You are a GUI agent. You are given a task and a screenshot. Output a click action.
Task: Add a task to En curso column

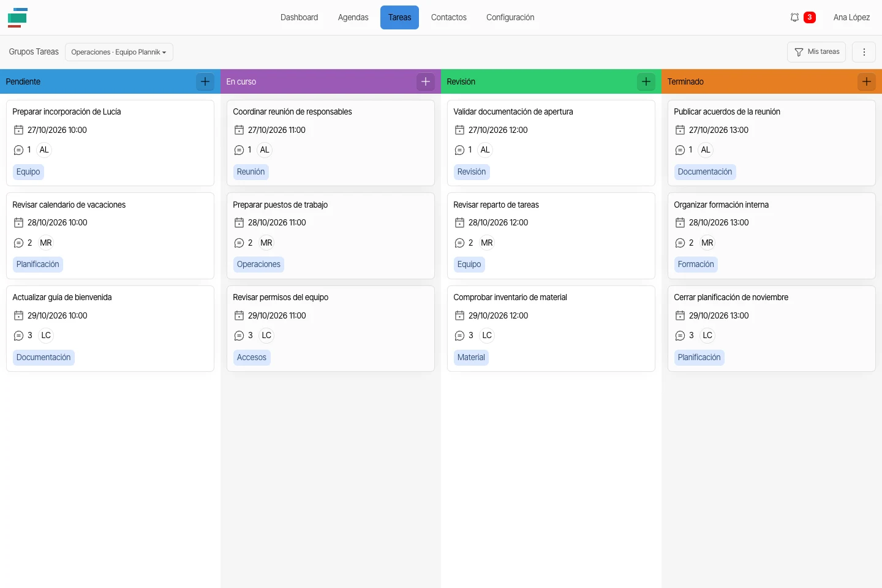(426, 81)
